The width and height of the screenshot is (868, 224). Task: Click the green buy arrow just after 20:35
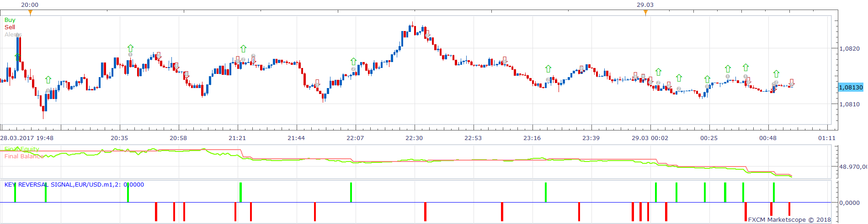pyautogui.click(x=130, y=48)
